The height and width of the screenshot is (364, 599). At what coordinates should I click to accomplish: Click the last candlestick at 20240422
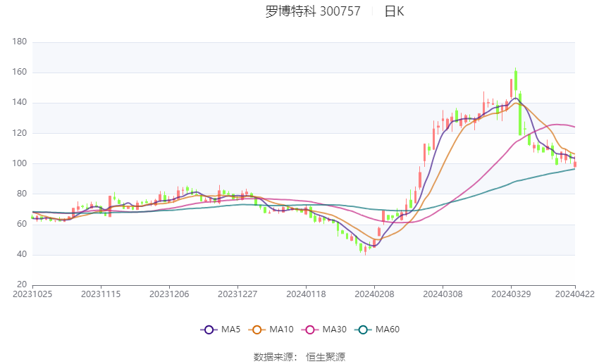574,163
